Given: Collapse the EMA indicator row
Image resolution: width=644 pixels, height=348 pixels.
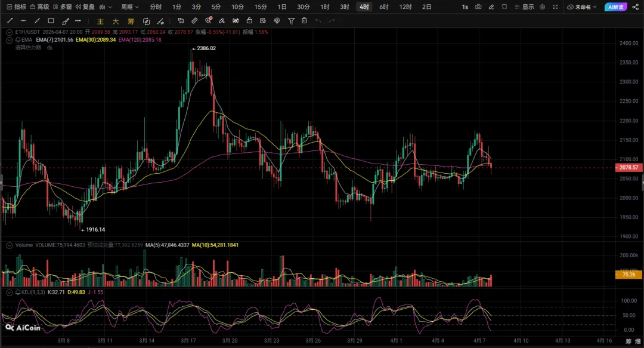Looking at the screenshot, I should pyautogui.click(x=10, y=40).
